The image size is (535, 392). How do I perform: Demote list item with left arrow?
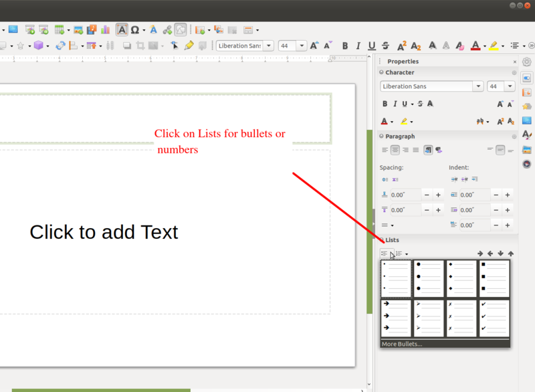(490, 254)
